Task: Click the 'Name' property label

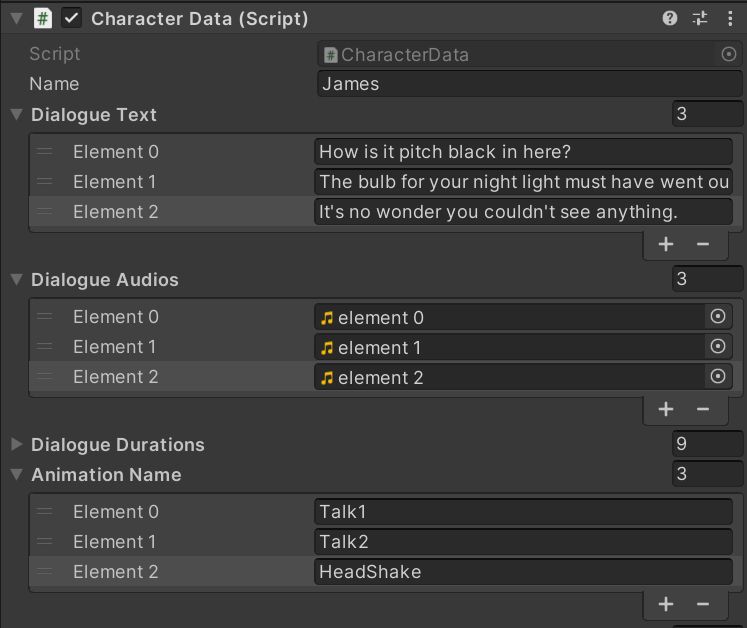Action: pos(54,84)
